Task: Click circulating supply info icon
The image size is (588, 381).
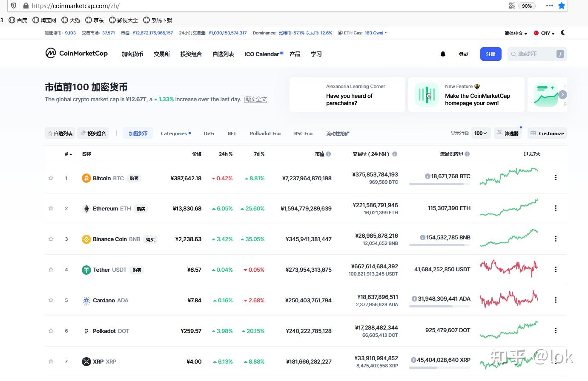Action: [x=467, y=154]
